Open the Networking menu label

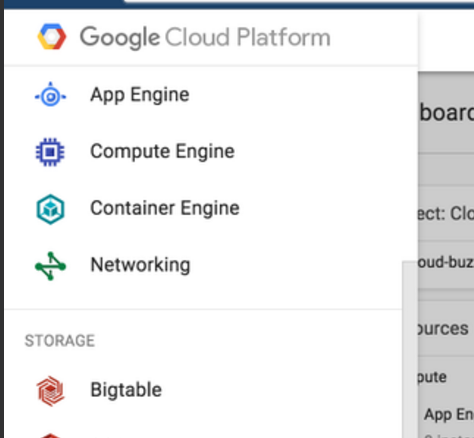(140, 265)
